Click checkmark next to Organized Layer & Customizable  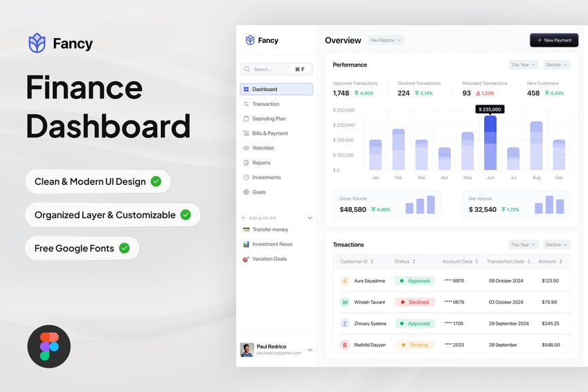tap(185, 215)
